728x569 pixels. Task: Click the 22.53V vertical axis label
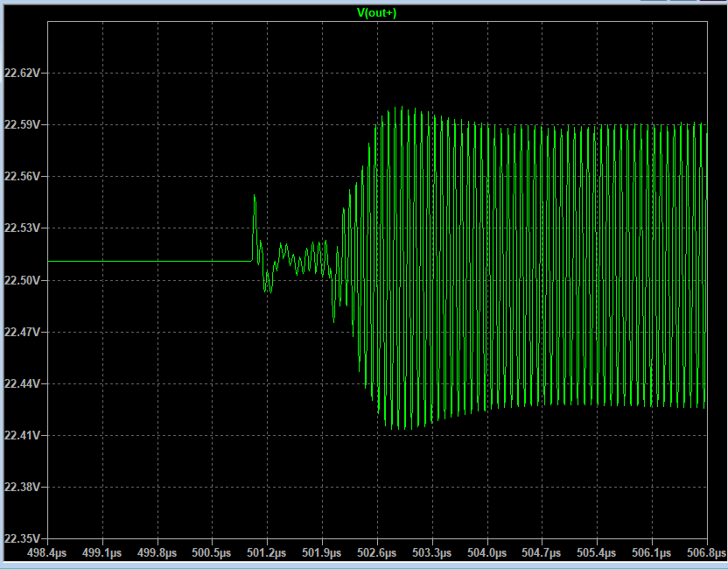pyautogui.click(x=22, y=228)
